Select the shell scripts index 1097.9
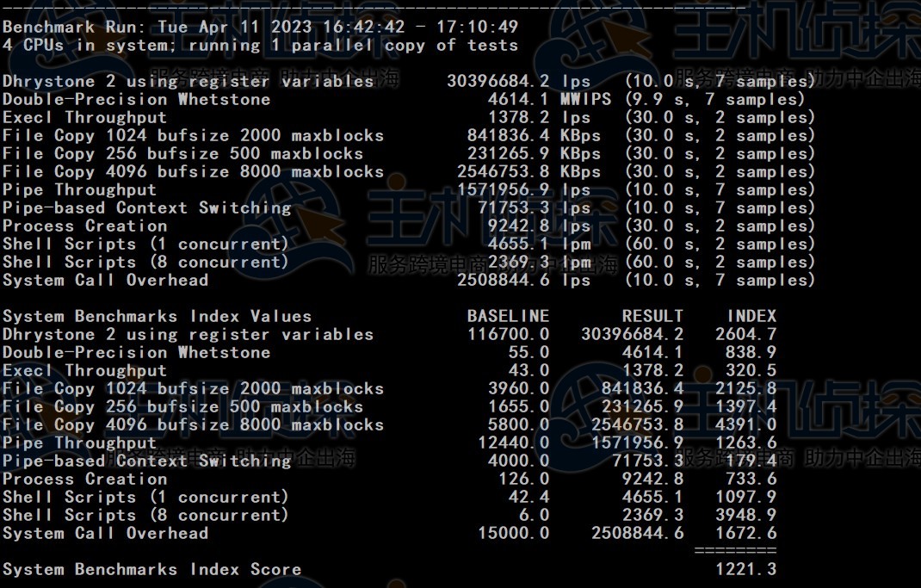The height and width of the screenshot is (588, 921). point(746,498)
